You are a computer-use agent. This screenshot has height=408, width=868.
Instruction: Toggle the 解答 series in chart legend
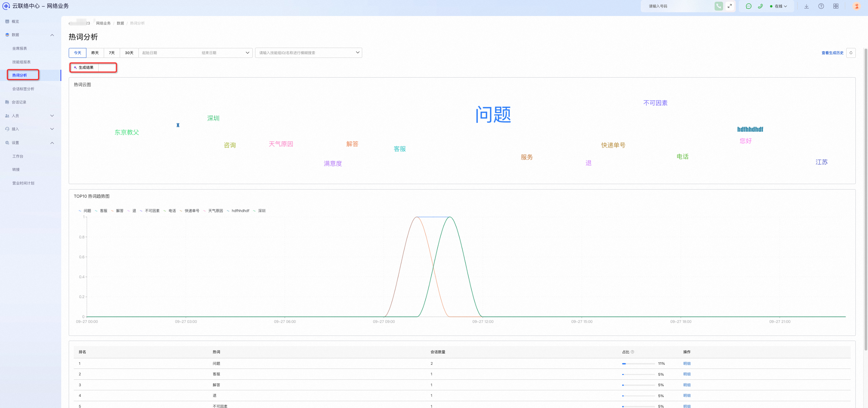tap(117, 211)
